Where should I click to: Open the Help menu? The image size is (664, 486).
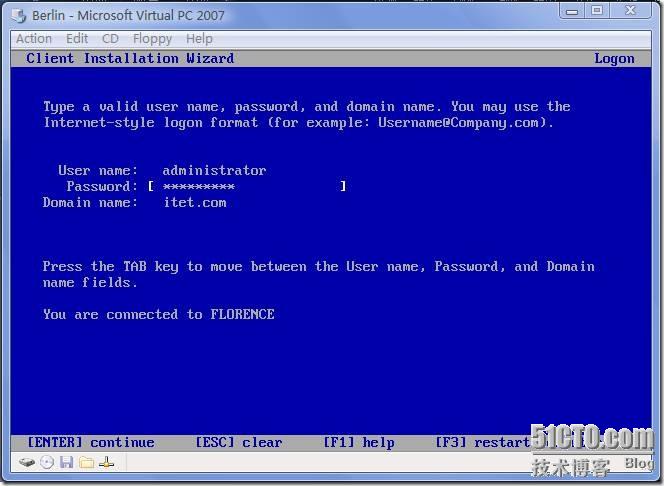click(199, 39)
